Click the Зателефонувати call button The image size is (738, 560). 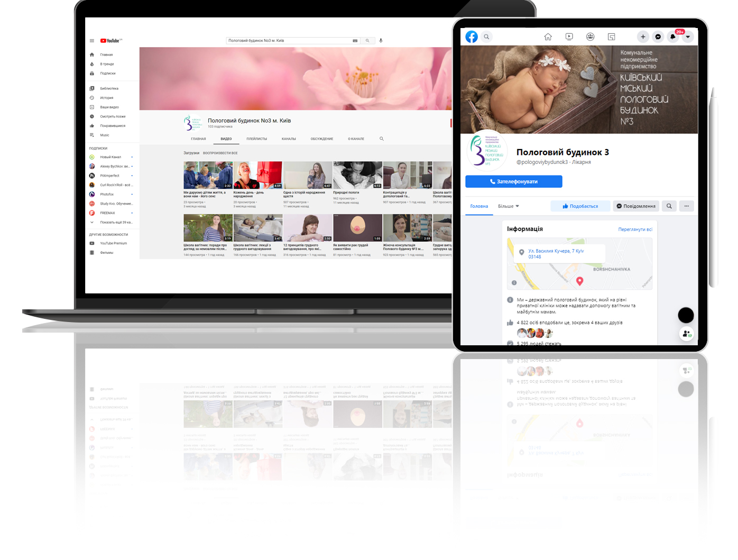coord(514,181)
